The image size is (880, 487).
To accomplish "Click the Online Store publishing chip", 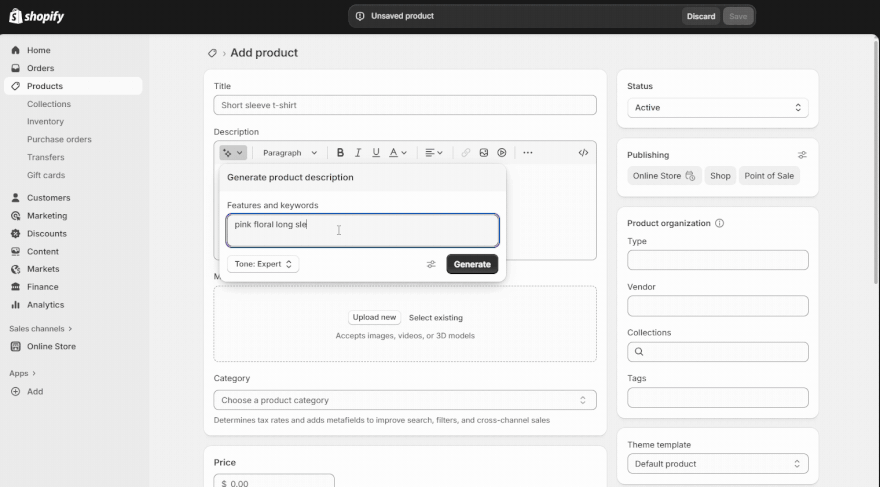I will coord(664,176).
